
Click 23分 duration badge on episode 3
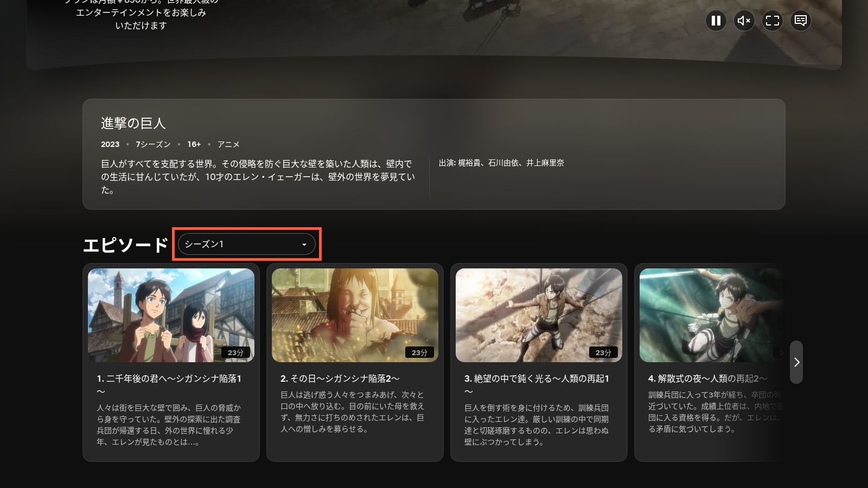tap(603, 352)
